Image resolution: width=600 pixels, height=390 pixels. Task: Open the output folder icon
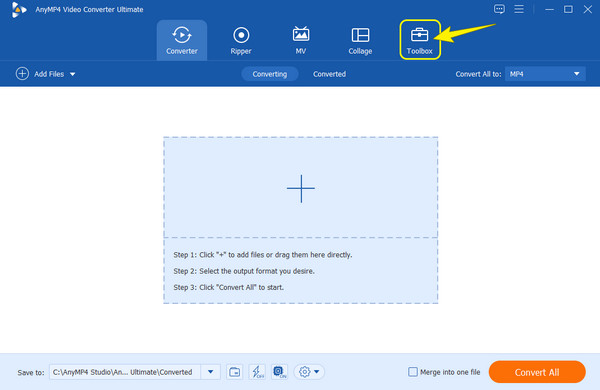click(x=235, y=372)
